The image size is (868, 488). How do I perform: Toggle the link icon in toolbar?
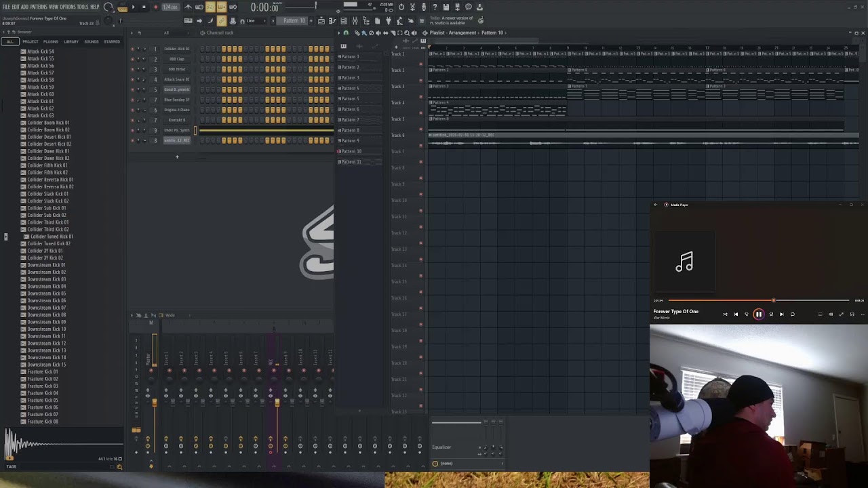point(222,20)
